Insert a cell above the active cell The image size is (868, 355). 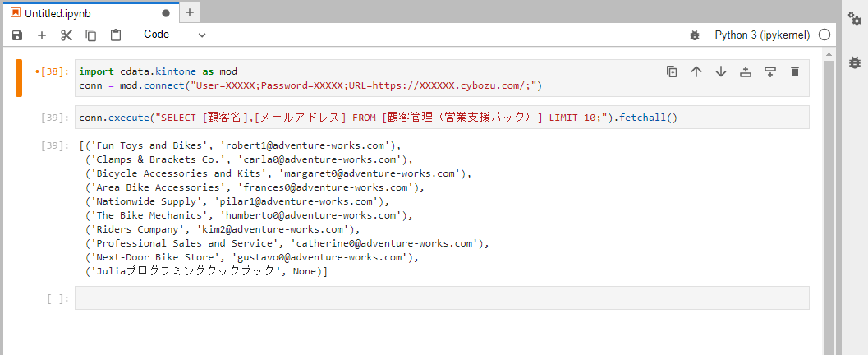[746, 71]
